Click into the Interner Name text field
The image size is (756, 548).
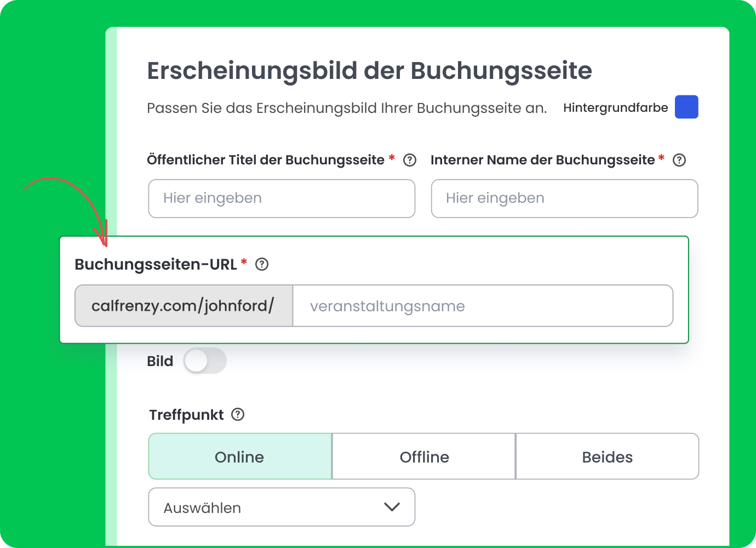point(564,198)
